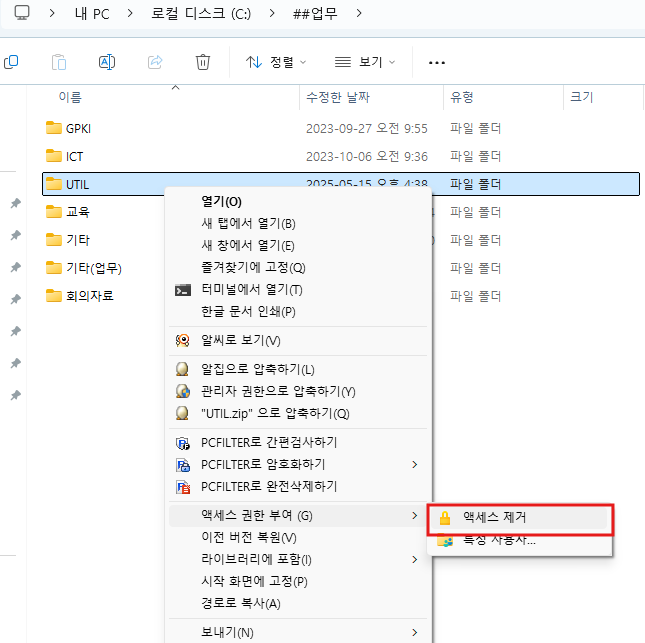Screen dimensions: 645x643
Task: Click the 이름 column header
Action: 70,97
